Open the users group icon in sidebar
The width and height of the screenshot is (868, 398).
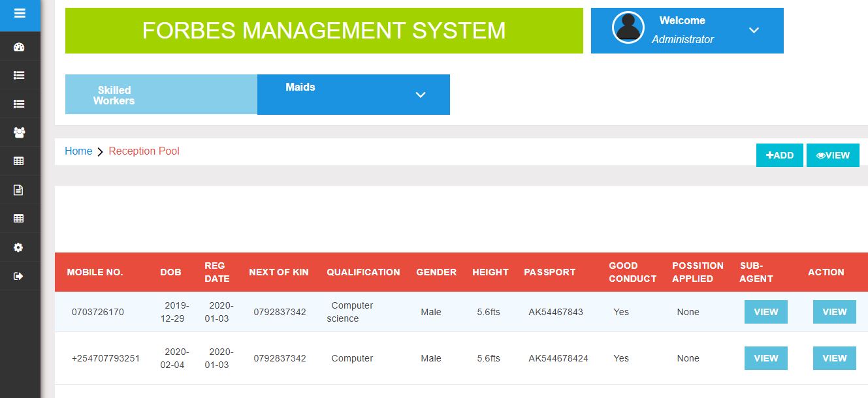coord(19,132)
